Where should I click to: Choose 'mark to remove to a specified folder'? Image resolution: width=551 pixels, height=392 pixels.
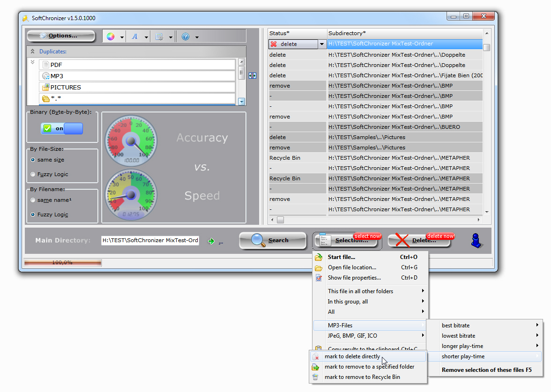pos(368,367)
